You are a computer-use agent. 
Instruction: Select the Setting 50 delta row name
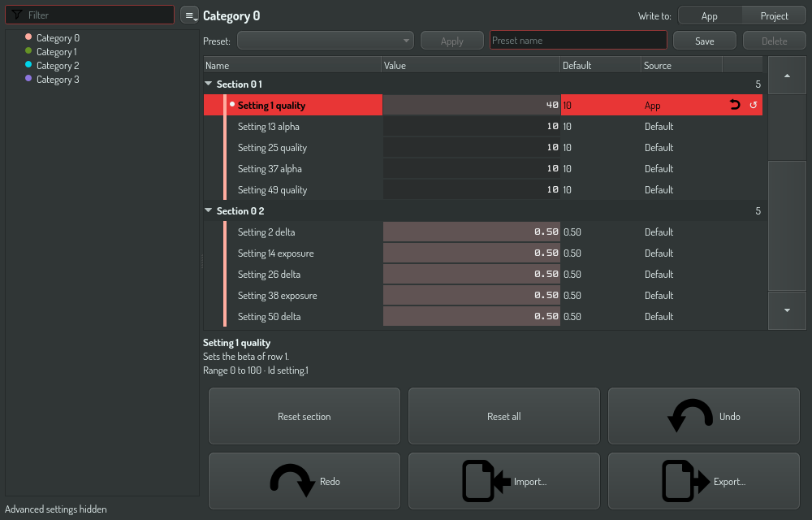[x=269, y=316]
